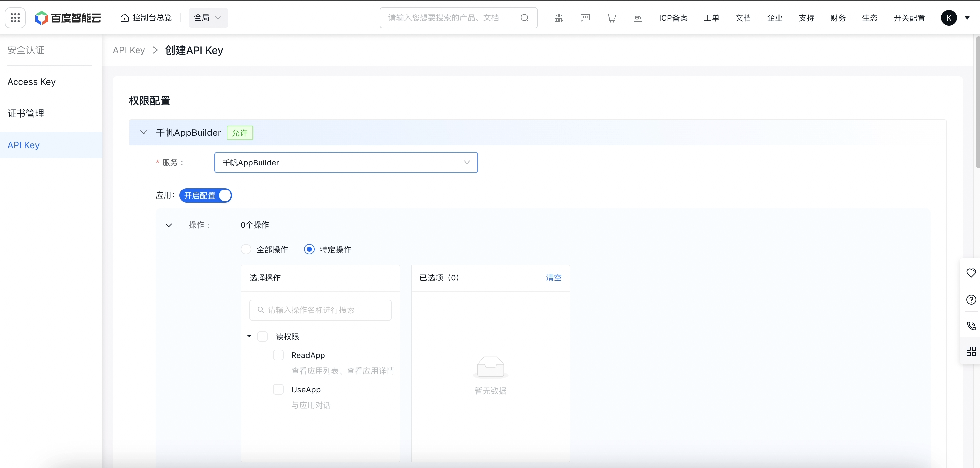This screenshot has height=468, width=980.
Task: Open 开关配置 menu
Action: 909,18
